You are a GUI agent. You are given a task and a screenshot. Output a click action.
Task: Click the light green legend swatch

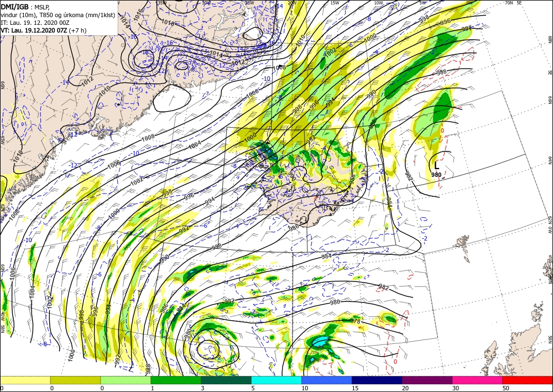coord(126,380)
